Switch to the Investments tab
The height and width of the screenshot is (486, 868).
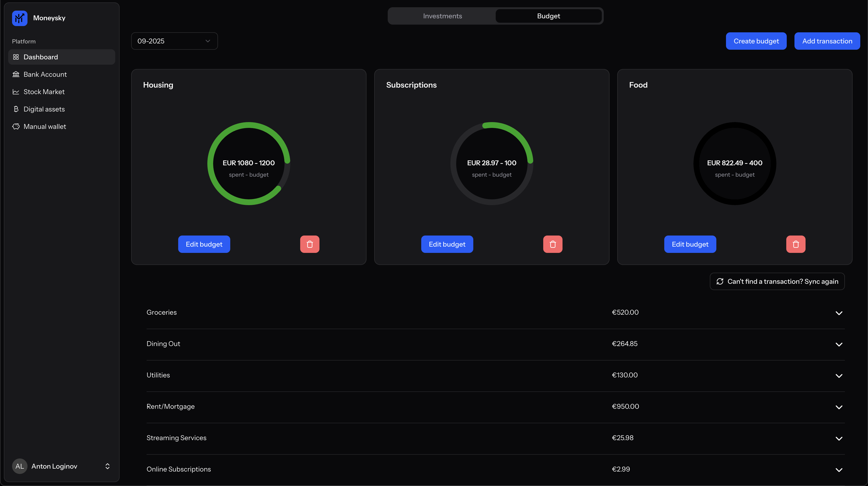442,16
